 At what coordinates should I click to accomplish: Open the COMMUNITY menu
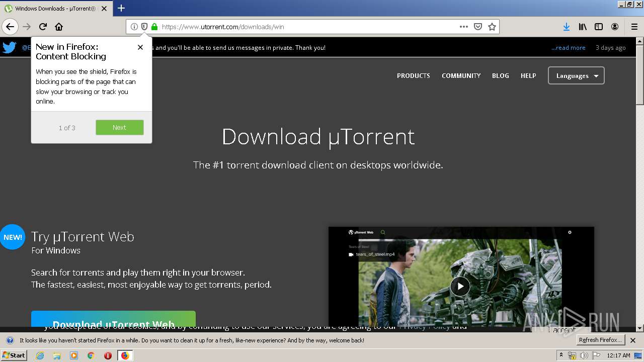pos(461,75)
